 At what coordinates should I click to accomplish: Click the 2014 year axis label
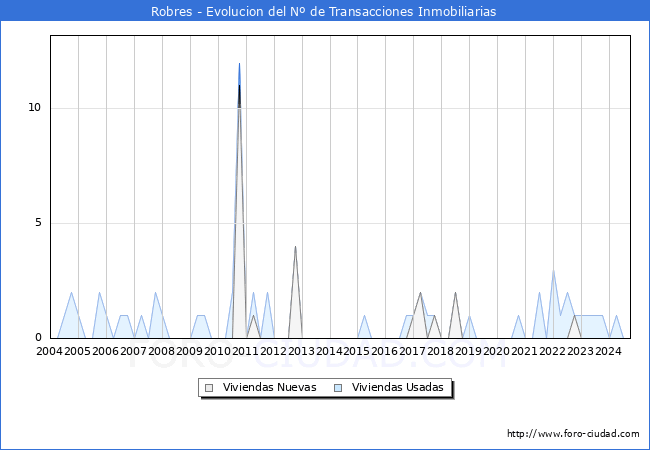click(329, 351)
